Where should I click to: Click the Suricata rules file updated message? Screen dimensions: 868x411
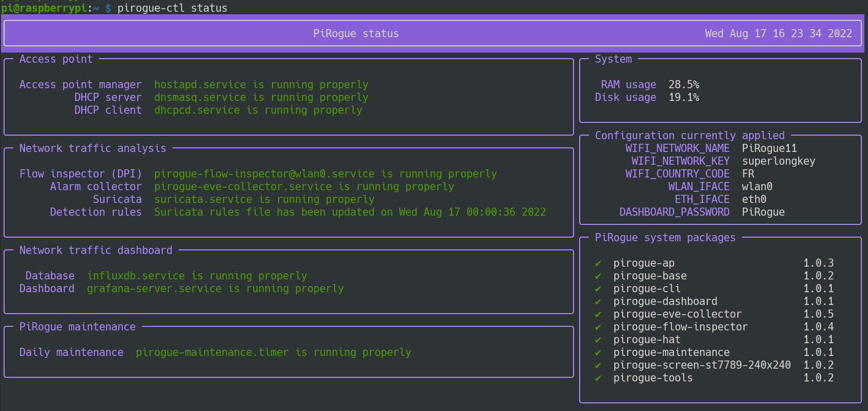coord(350,212)
